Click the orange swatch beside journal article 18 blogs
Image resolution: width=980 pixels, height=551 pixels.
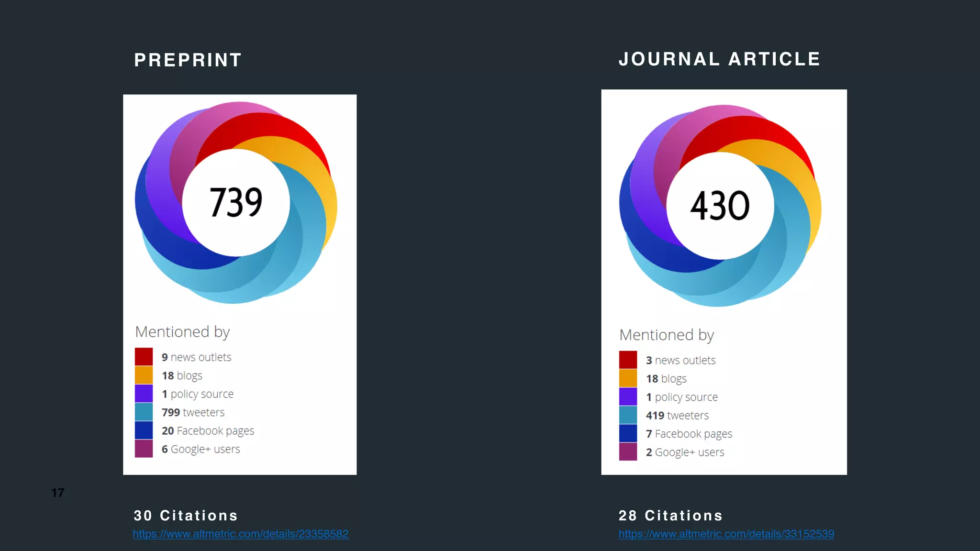click(628, 378)
